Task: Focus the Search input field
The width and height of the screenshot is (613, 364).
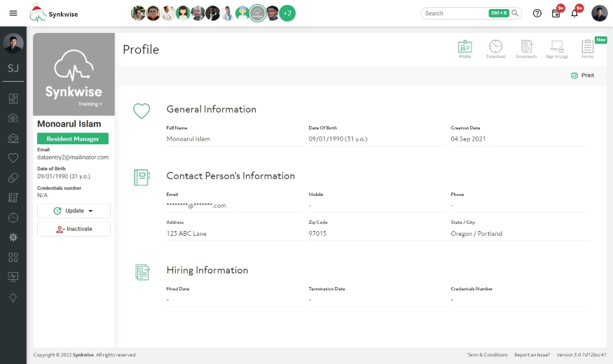Action: (455, 13)
